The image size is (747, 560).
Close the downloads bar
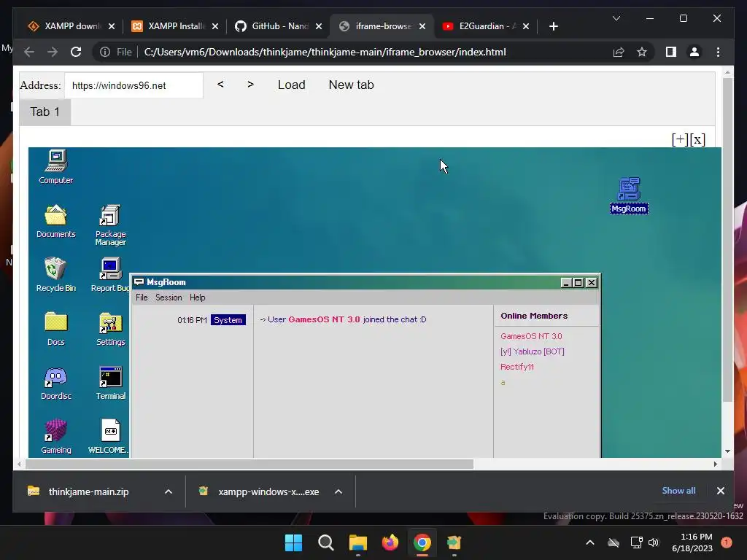720,491
